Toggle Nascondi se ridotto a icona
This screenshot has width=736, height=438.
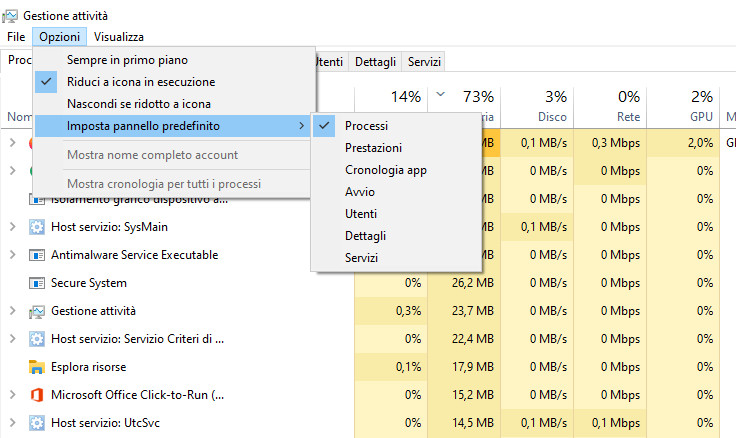pos(138,104)
